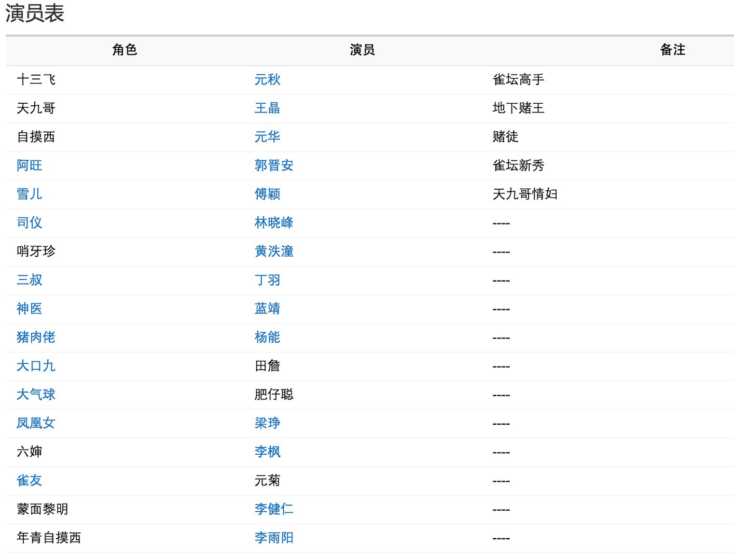This screenshot has width=734, height=560.
Task: Click the 角色 column header
Action: tap(124, 50)
